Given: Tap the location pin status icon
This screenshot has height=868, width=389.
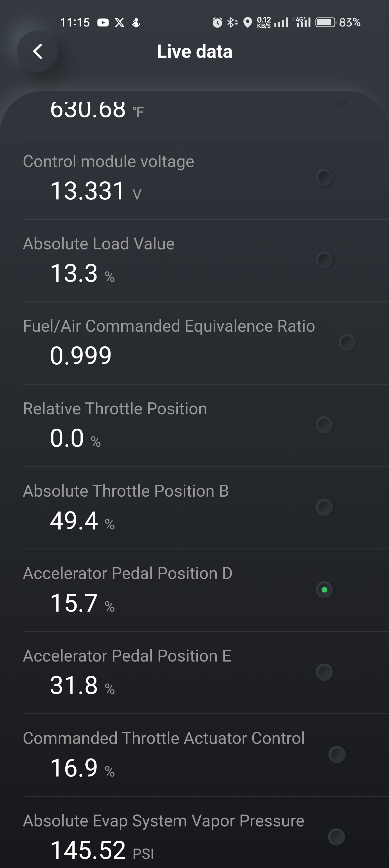Looking at the screenshot, I should coord(248,23).
